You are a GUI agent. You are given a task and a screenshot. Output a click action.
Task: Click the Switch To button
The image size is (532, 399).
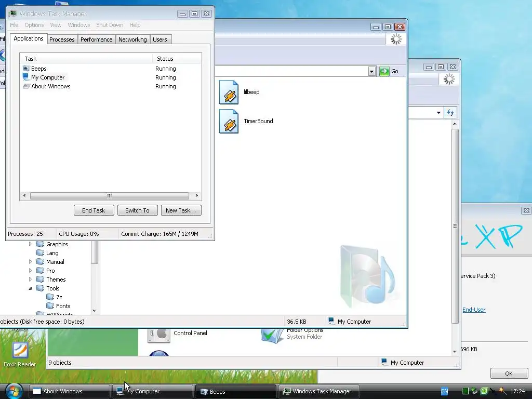coord(137,210)
